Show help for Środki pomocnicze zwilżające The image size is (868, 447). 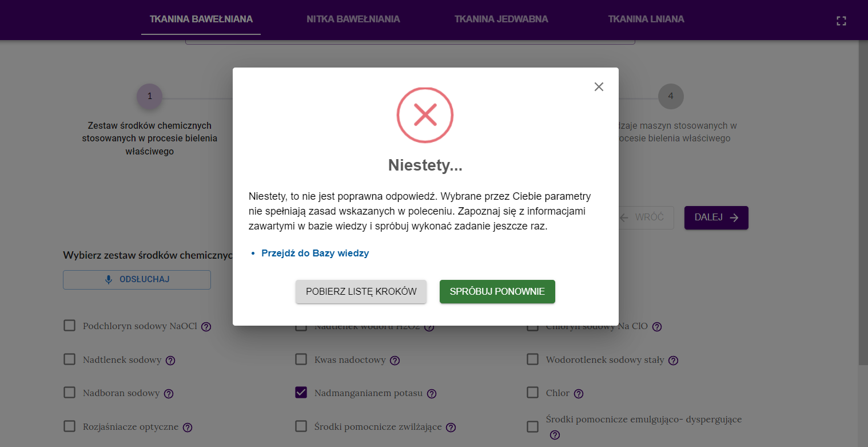coord(451,428)
